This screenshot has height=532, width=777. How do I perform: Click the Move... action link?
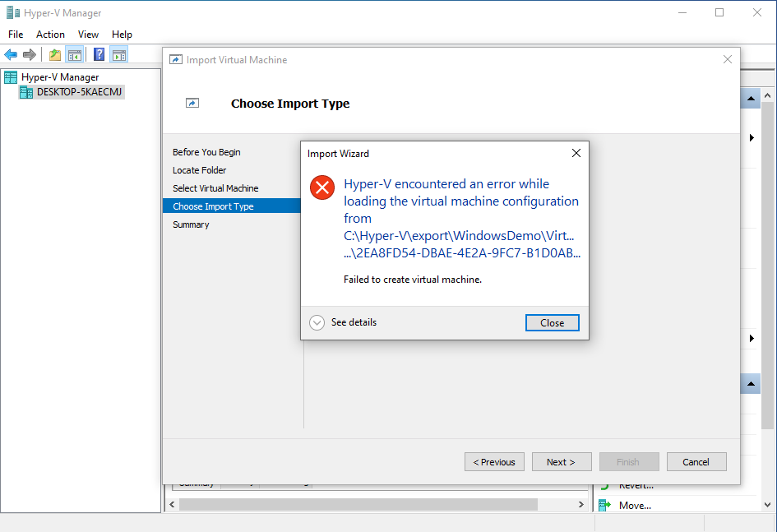(635, 505)
